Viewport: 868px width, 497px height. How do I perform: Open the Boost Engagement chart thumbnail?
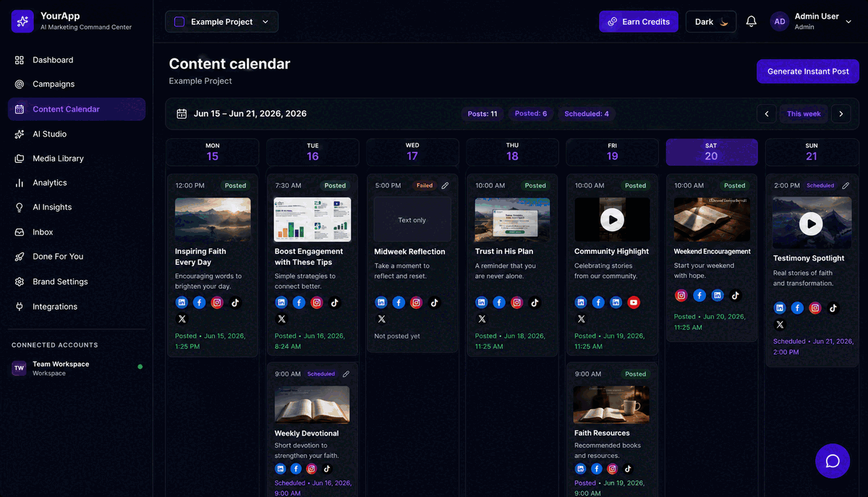click(x=312, y=220)
